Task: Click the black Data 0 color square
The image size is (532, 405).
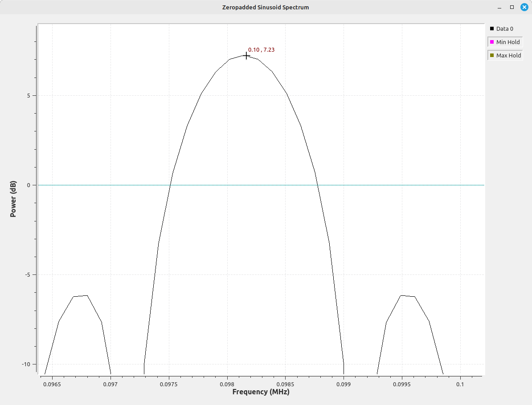Action: click(x=492, y=29)
